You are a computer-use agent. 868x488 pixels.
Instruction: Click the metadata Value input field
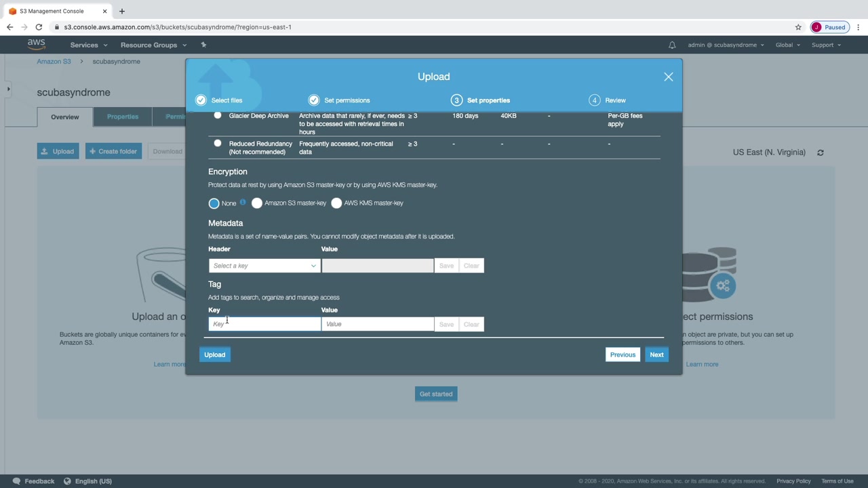tap(378, 266)
